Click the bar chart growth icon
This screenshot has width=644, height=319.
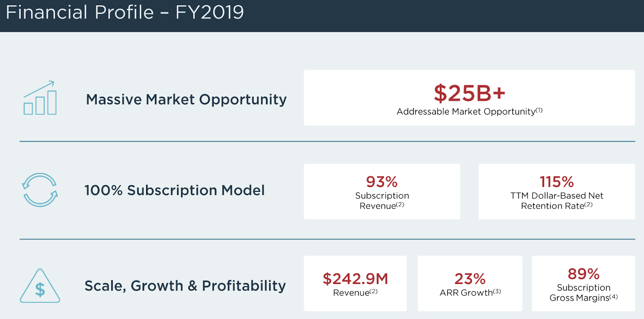point(40,98)
